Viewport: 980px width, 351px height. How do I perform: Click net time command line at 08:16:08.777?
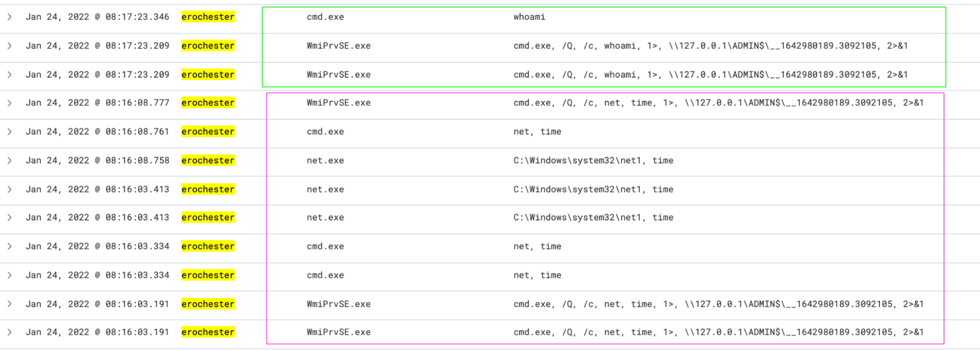pos(719,103)
